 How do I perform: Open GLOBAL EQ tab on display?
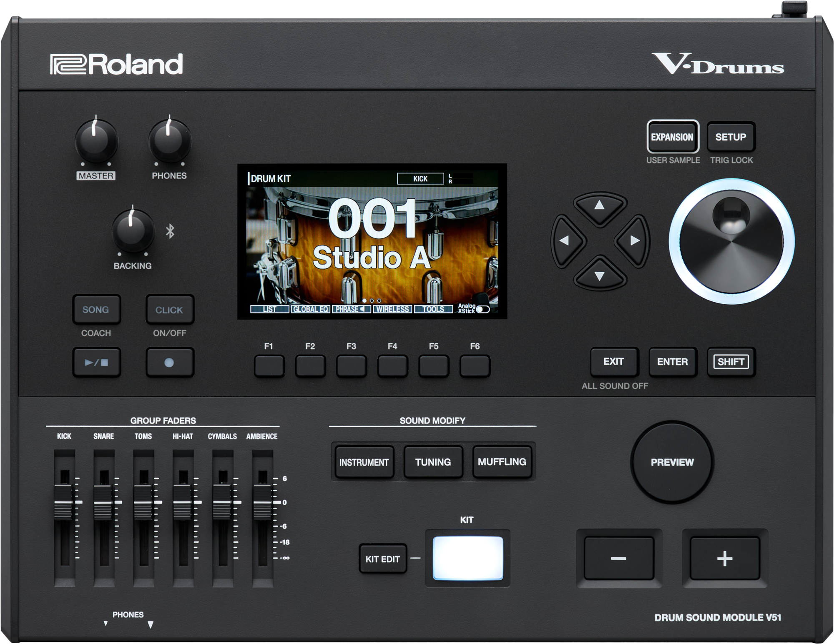click(311, 309)
